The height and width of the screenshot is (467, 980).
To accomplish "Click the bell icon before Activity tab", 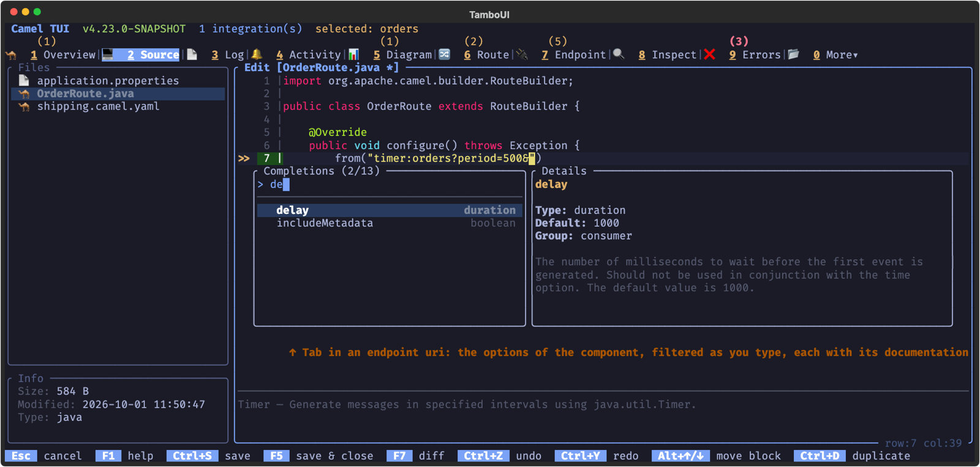I will (257, 55).
